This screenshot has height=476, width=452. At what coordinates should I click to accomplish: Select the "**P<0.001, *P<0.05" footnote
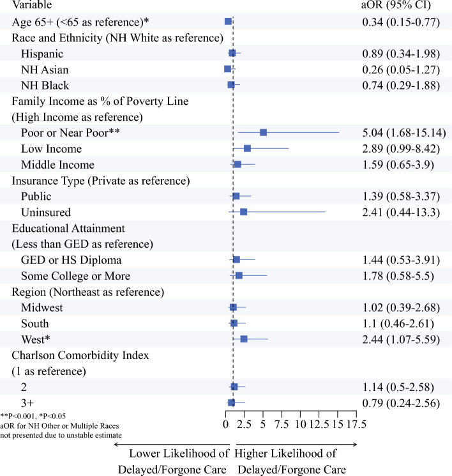(34, 416)
